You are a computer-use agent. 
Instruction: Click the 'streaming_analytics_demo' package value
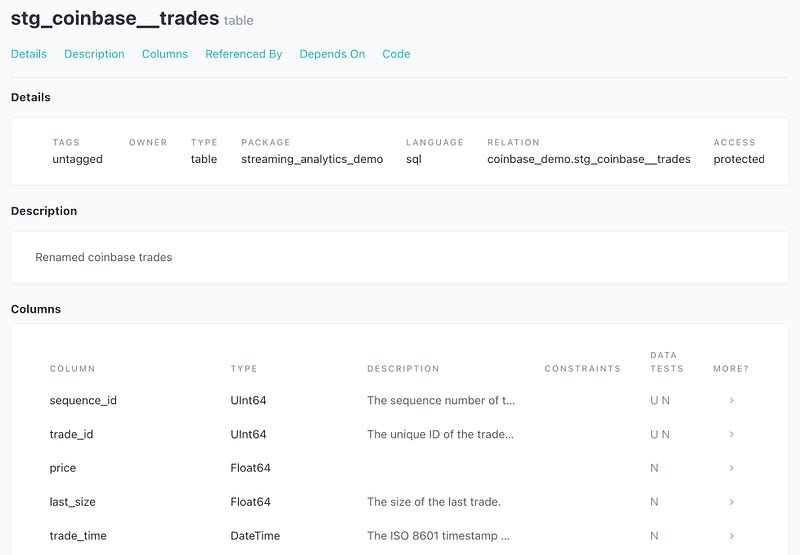312,159
